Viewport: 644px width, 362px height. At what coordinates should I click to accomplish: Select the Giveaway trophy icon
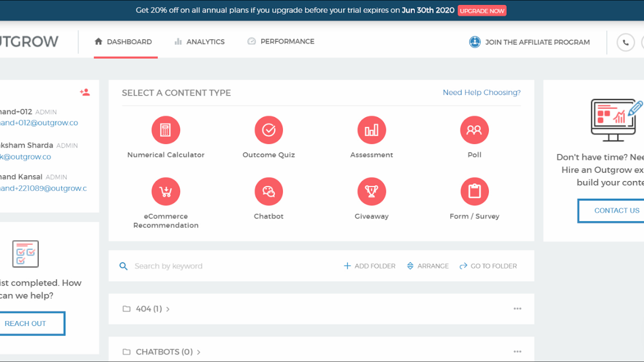371,191
